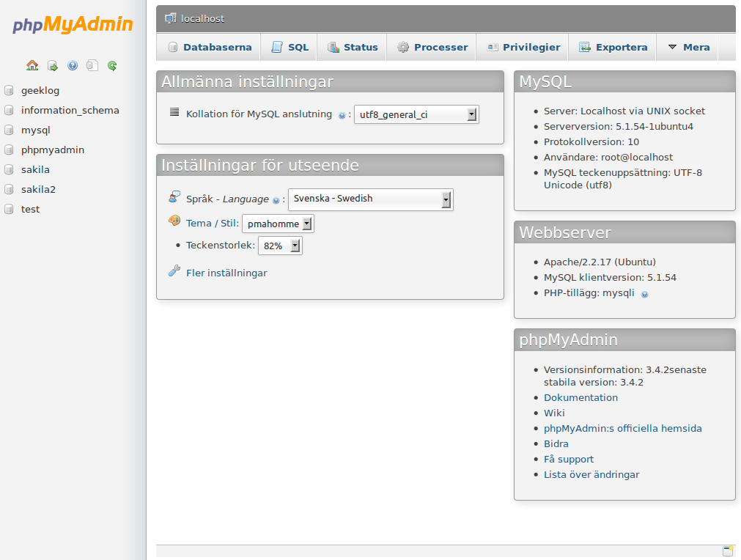
Task: Open the Status tab
Action: pyautogui.click(x=353, y=47)
